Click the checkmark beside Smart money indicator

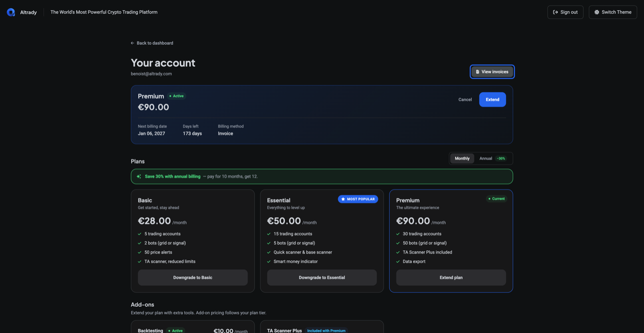(269, 262)
